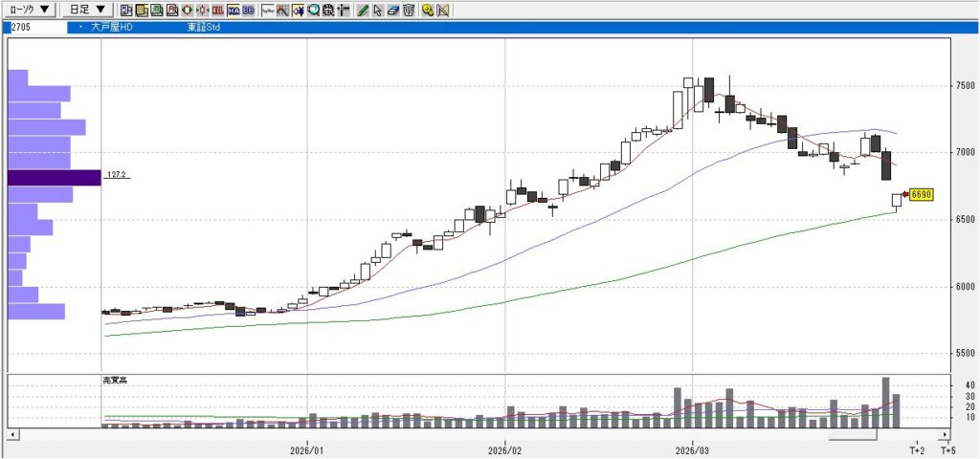This screenshot has width=980, height=459.
Task: Open the MA moving average settings icon
Action: coord(234,11)
